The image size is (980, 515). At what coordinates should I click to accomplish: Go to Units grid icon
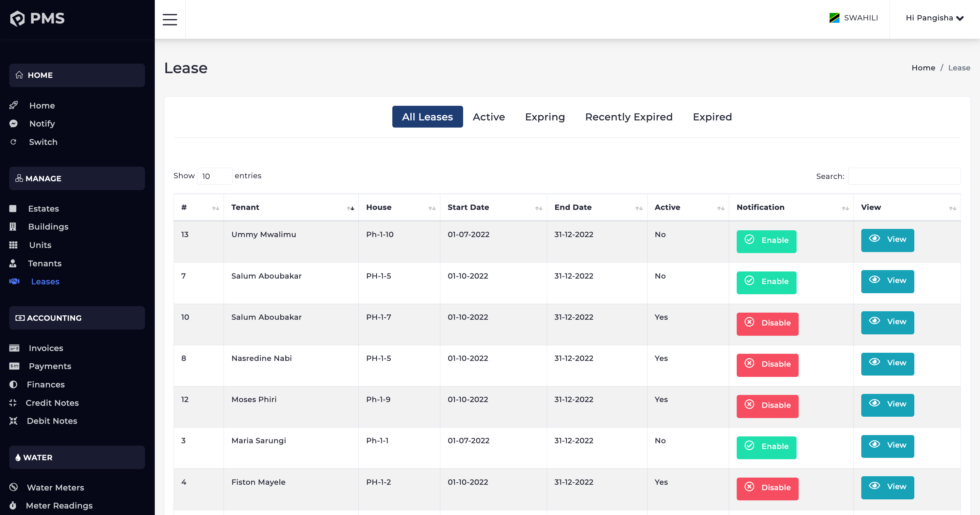click(x=13, y=245)
